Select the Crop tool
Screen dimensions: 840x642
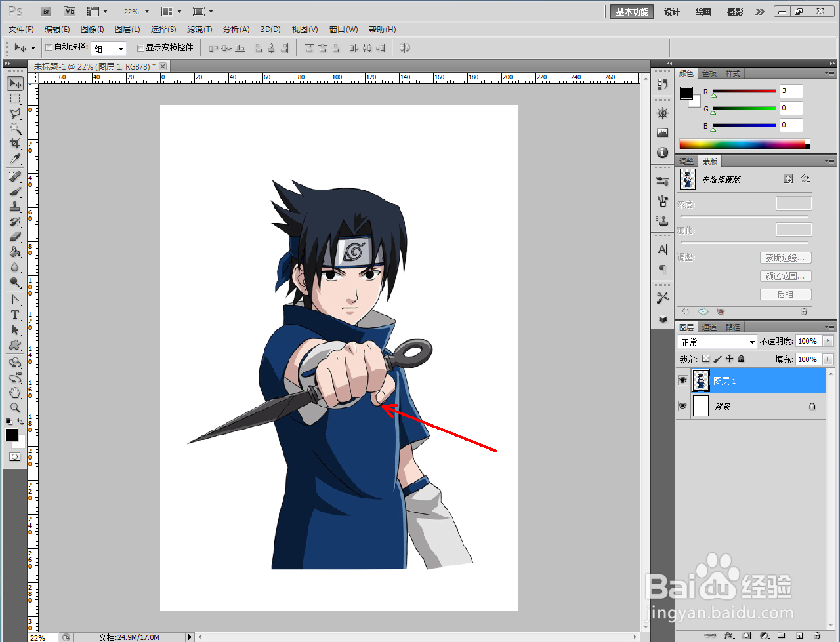click(15, 144)
